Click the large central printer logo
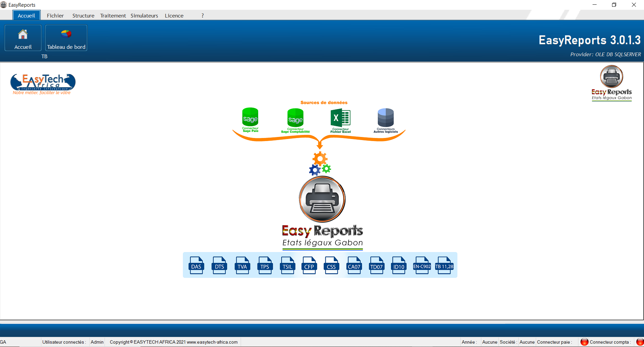The width and height of the screenshot is (644, 347). [x=322, y=199]
